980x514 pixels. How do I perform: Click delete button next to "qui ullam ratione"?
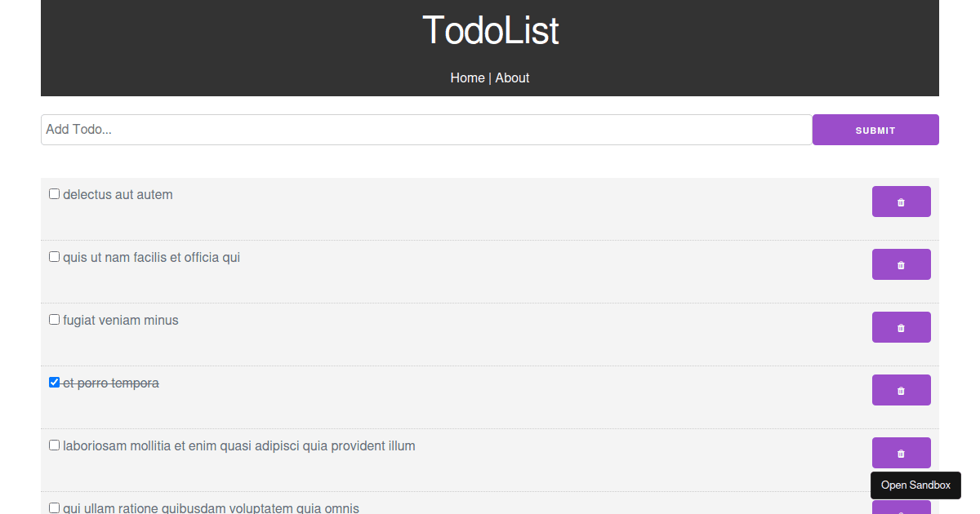pos(901,510)
